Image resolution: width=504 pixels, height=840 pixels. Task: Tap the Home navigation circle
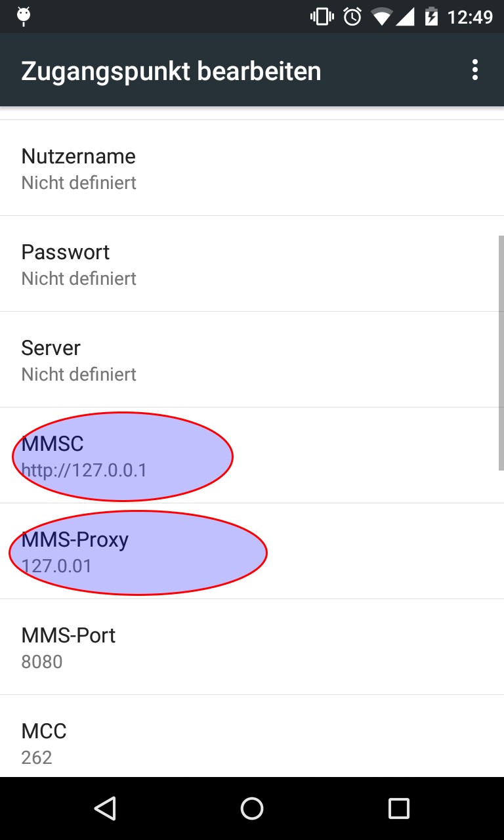pos(252,808)
